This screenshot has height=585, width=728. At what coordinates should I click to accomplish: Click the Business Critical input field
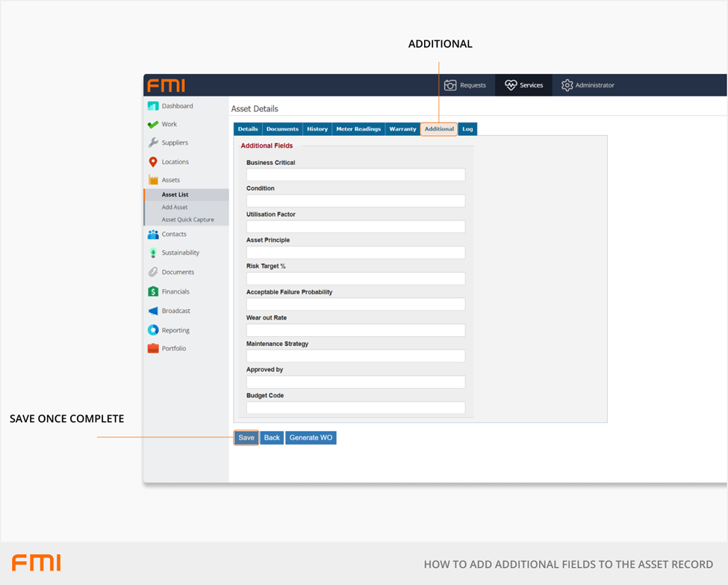coord(355,175)
